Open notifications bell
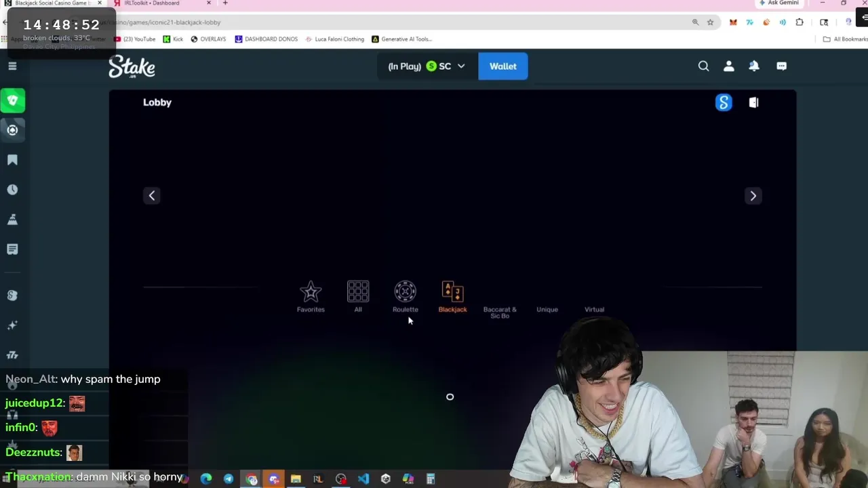The image size is (868, 488). (754, 66)
